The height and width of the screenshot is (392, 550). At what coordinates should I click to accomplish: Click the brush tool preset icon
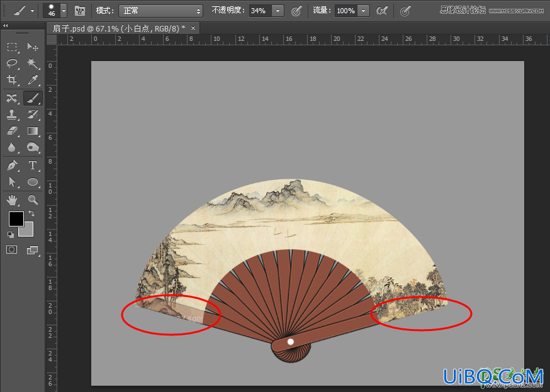(20, 11)
